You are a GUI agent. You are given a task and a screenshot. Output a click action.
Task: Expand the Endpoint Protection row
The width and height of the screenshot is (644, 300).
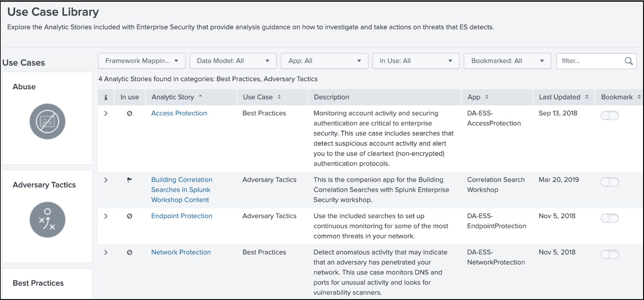[106, 216]
